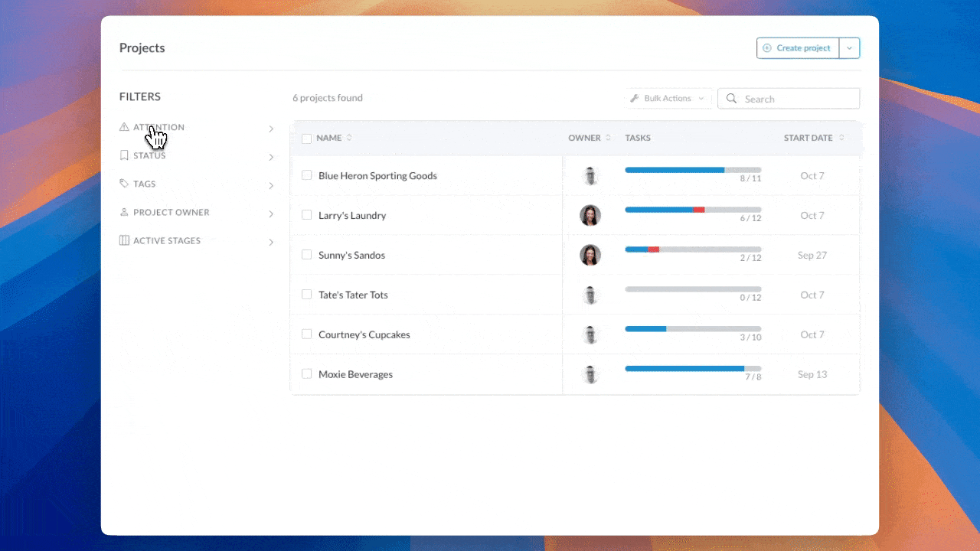The width and height of the screenshot is (980, 551).
Task: Check the Sunny's Sandos checkbox
Action: coord(306,255)
